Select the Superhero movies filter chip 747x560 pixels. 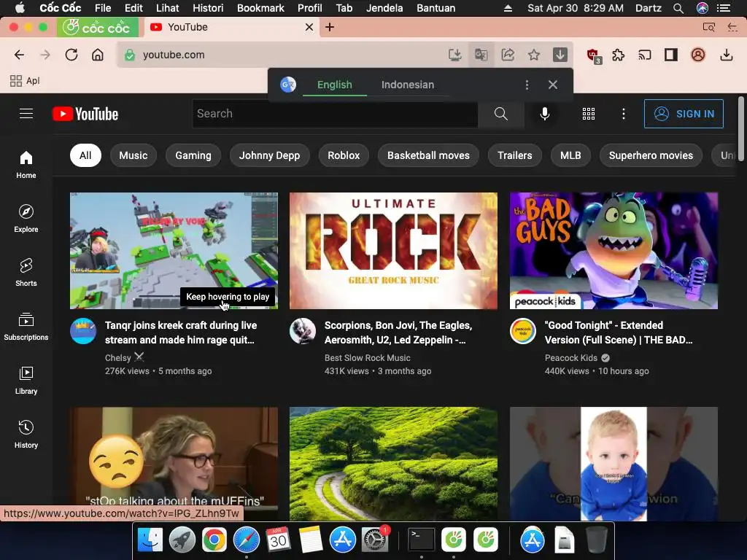pyautogui.click(x=651, y=155)
